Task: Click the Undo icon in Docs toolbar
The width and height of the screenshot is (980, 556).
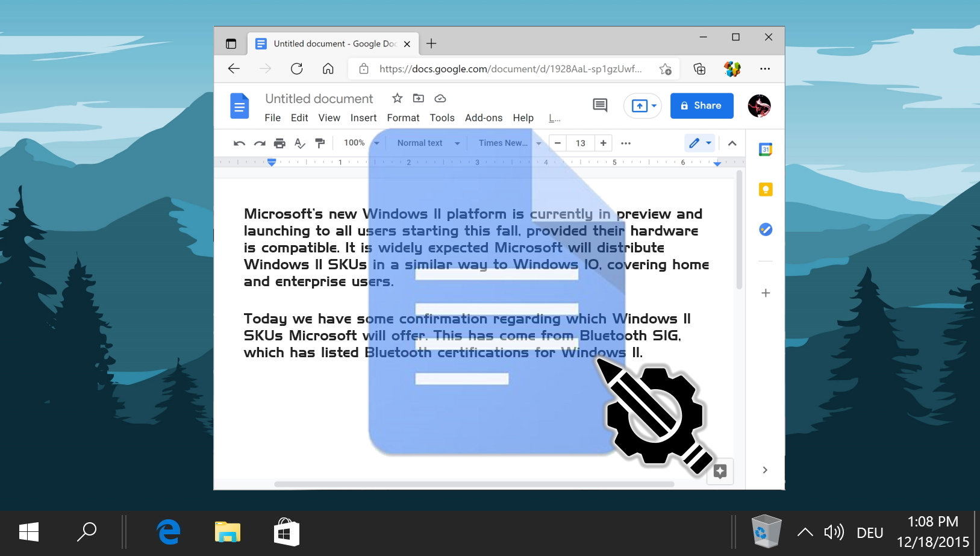Action: 239,143
